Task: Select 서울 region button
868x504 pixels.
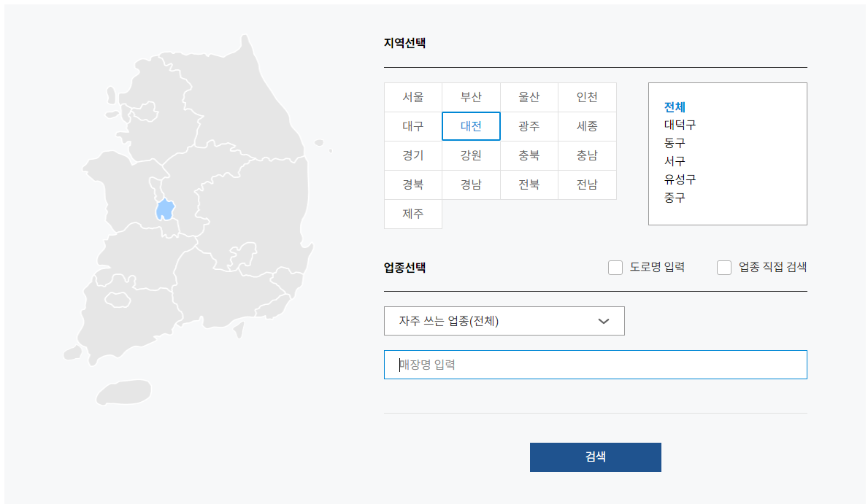Action: (x=413, y=97)
